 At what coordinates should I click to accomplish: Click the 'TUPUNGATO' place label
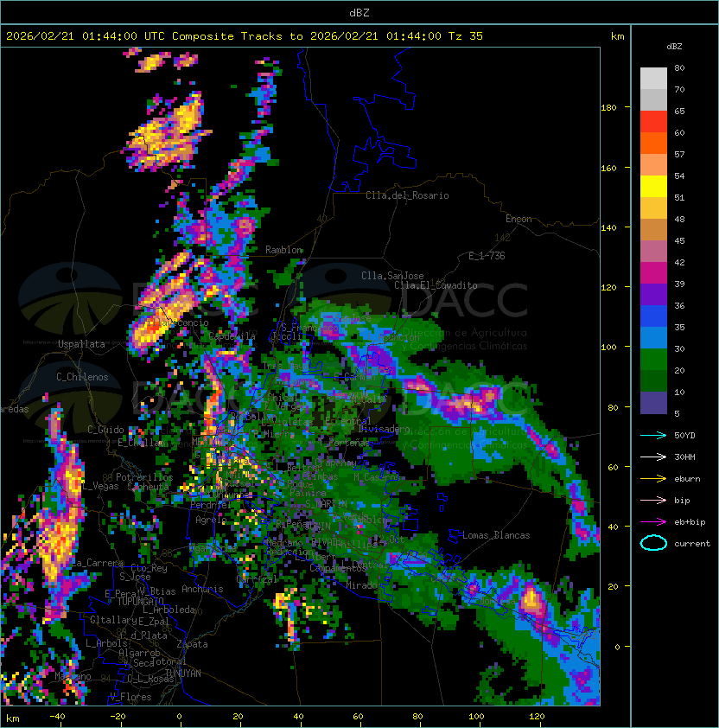click(140, 601)
